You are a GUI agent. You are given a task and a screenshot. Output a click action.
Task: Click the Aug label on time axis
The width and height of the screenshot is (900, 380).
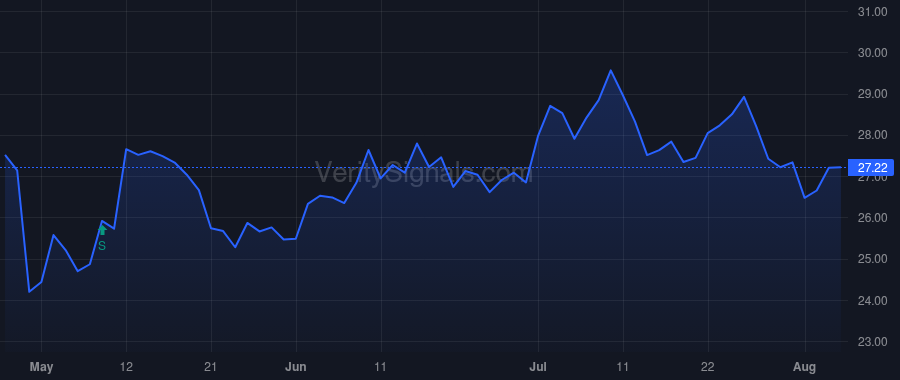point(805,367)
